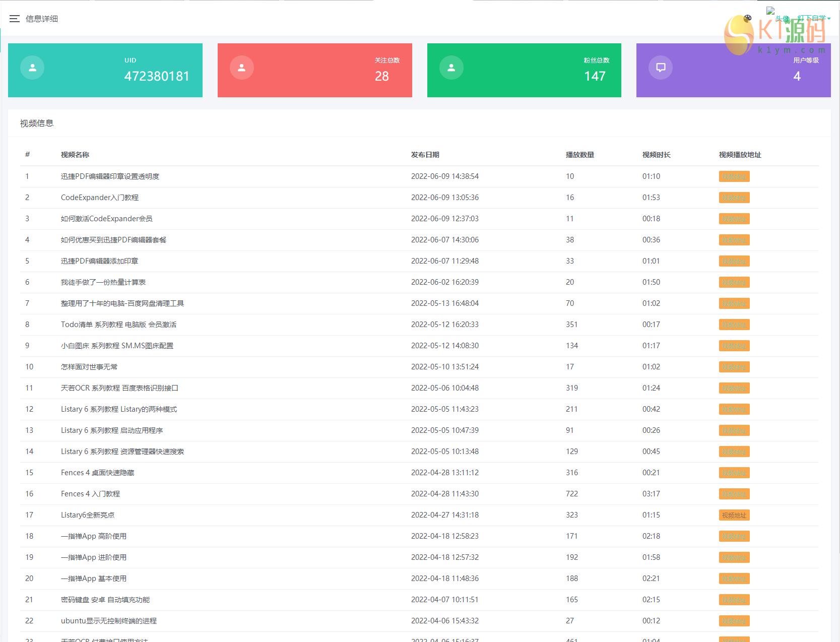The height and width of the screenshot is (642, 840).
Task: Select video title 一指禅App 基本使用
Action: click(x=94, y=579)
